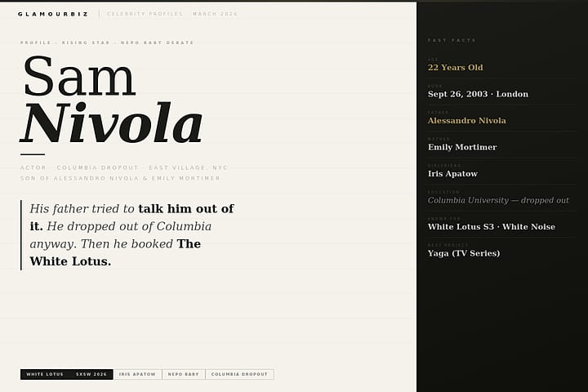Click the Fast Facts sidebar heading

(452, 40)
